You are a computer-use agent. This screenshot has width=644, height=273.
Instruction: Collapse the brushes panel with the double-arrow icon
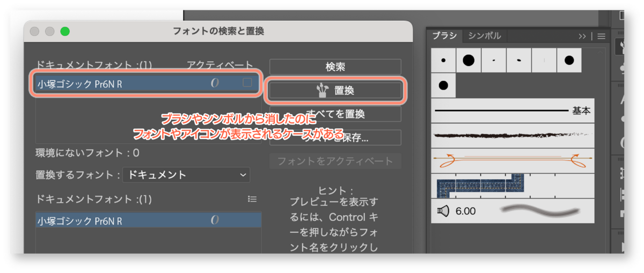(x=582, y=36)
